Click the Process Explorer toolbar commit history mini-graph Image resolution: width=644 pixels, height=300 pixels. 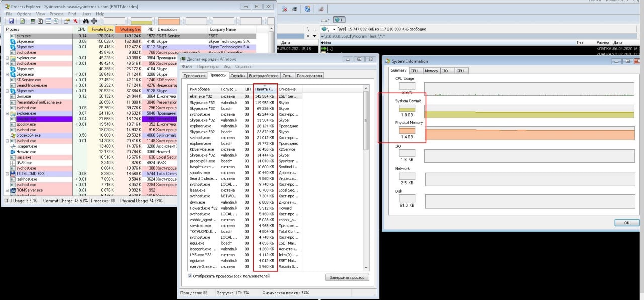tap(141, 21)
